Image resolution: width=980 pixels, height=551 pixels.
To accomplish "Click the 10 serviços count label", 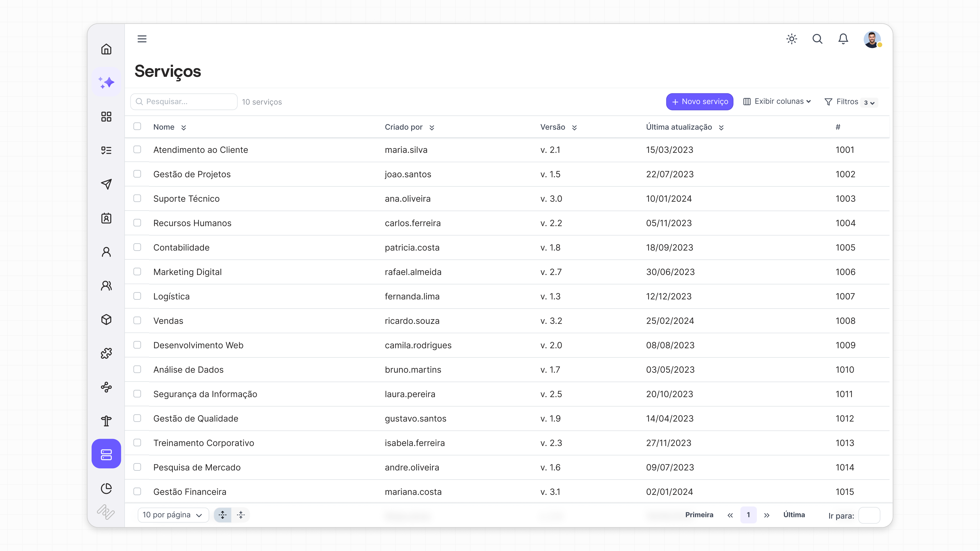I will [262, 102].
